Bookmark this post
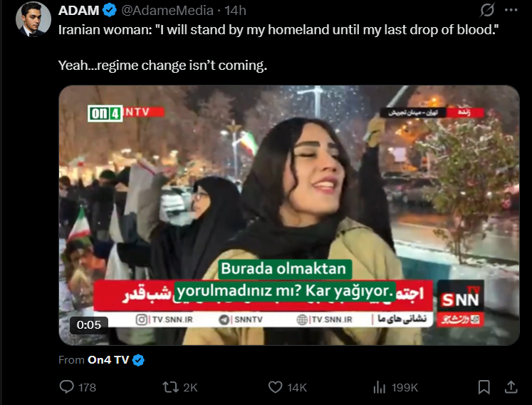 [484, 387]
